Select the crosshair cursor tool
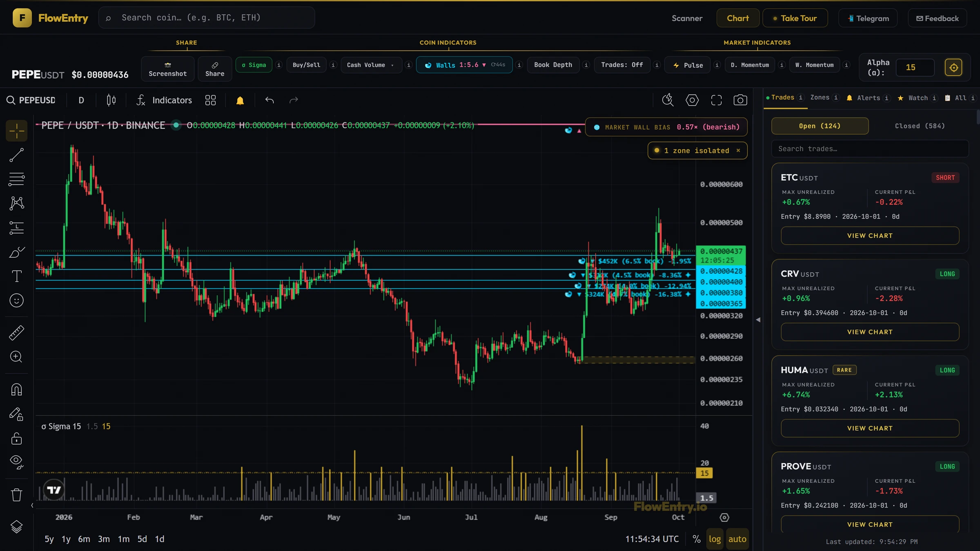980x551 pixels. pyautogui.click(x=16, y=131)
